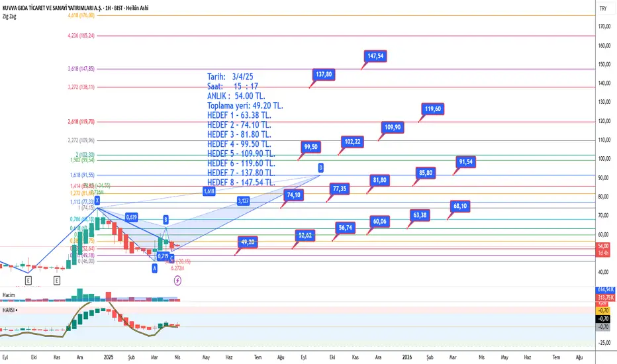
Task: Select the D pattern point label
Action: pyautogui.click(x=320, y=168)
